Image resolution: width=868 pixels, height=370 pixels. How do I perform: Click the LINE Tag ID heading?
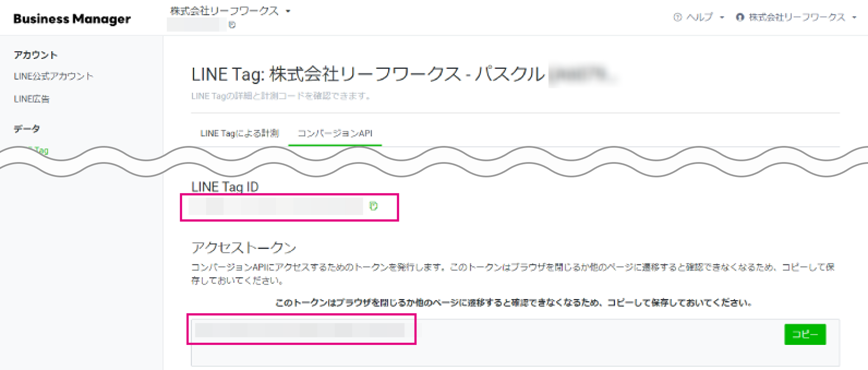point(225,187)
